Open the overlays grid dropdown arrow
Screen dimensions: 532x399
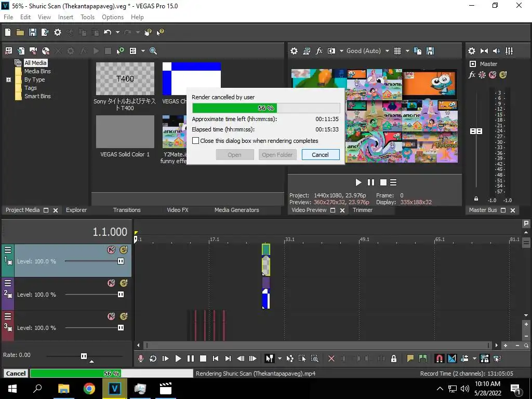click(407, 51)
